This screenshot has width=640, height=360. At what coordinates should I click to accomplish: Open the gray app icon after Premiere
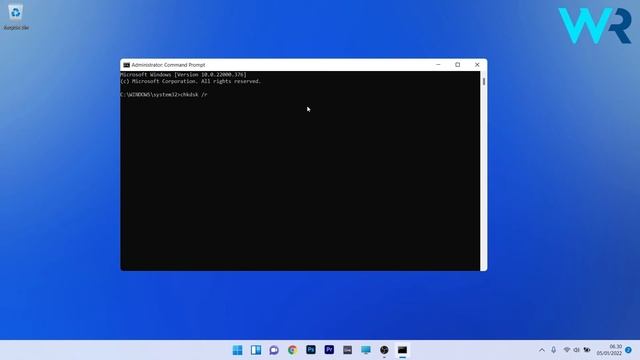tap(347, 350)
